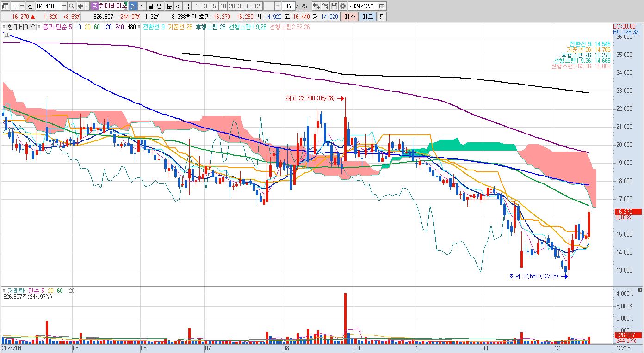Open the custom interval dropdown arrow
The height and width of the screenshot is (353, 644).
click(x=278, y=6)
